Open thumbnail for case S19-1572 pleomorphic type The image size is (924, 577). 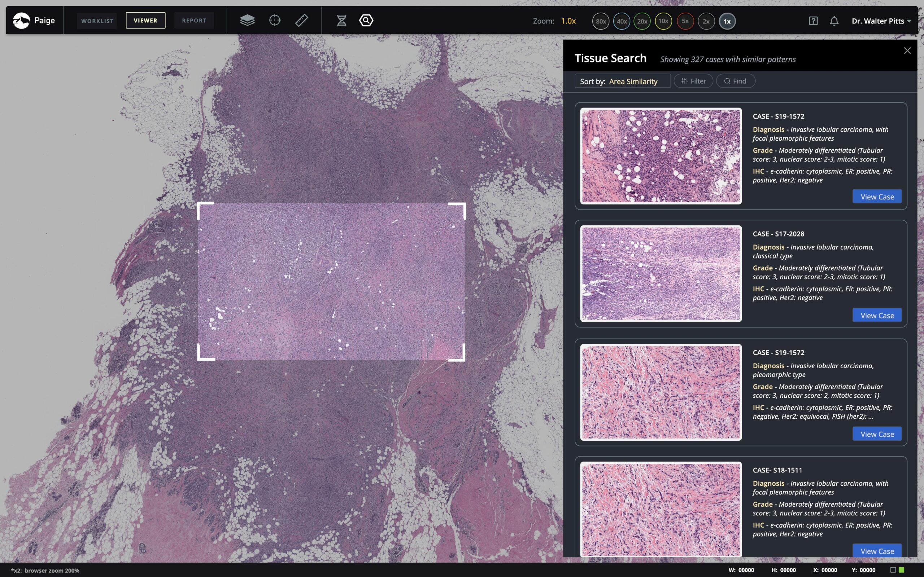[x=660, y=393]
